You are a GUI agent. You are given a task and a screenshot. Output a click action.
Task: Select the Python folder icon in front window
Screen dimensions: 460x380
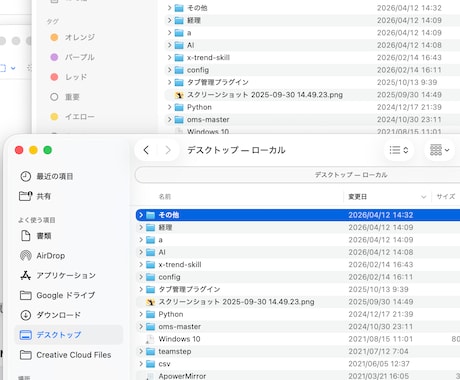151,314
